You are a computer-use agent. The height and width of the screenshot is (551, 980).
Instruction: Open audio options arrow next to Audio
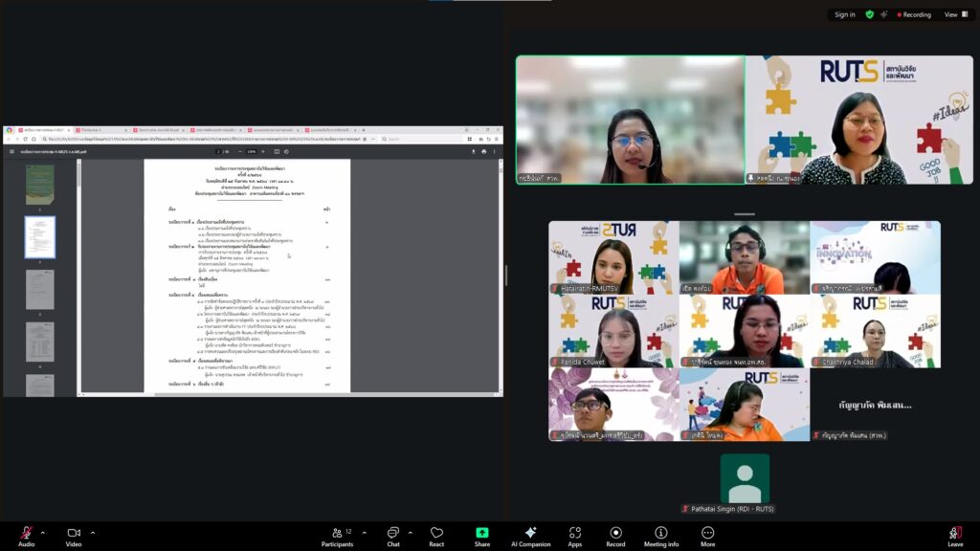pyautogui.click(x=42, y=532)
